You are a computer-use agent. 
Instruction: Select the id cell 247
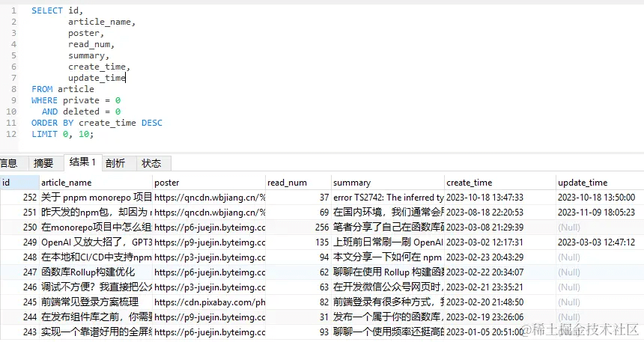point(19,272)
